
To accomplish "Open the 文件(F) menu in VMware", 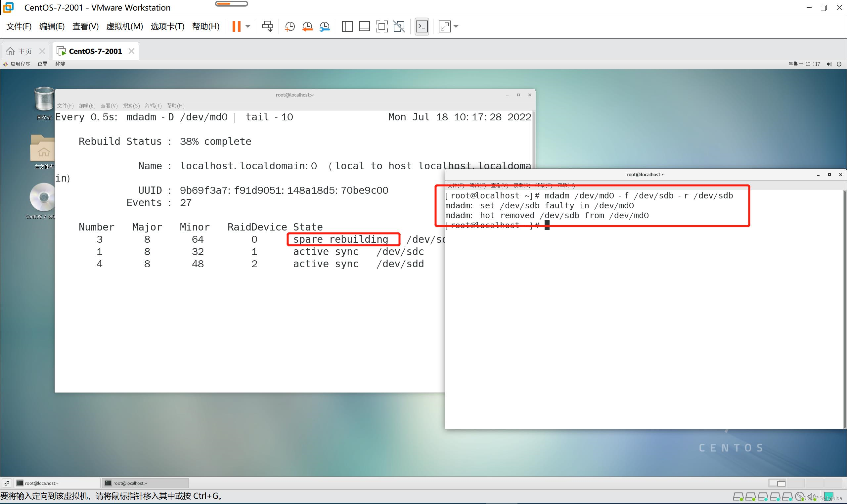I will pyautogui.click(x=19, y=26).
